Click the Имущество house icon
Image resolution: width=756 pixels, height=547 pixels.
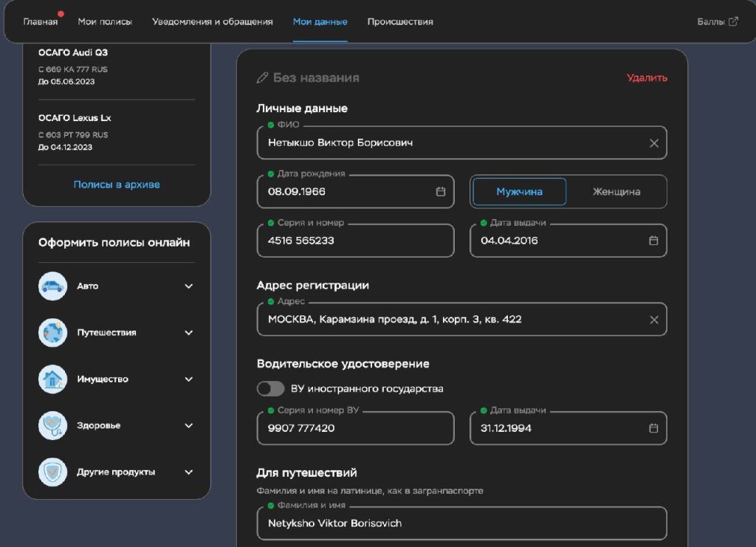pyautogui.click(x=52, y=379)
